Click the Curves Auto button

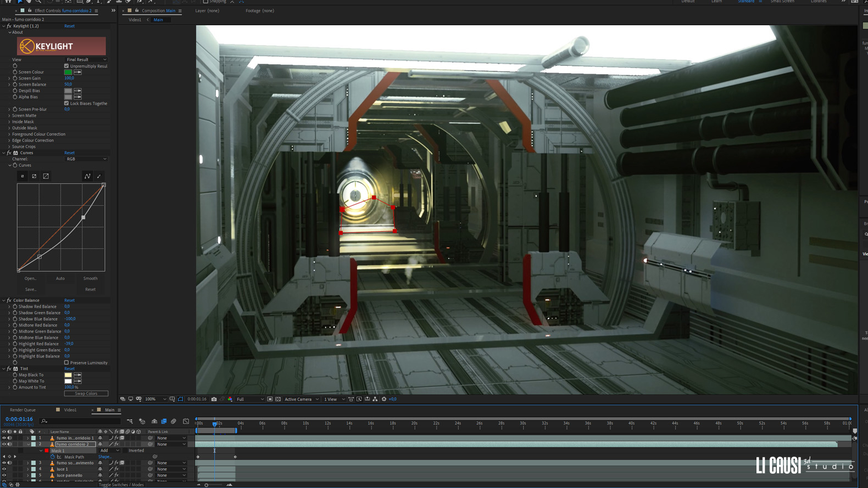click(x=60, y=278)
